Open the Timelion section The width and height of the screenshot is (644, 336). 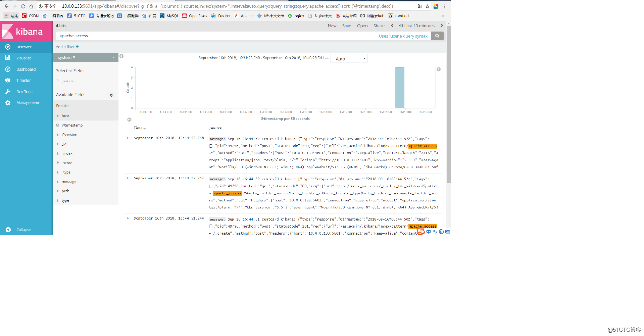[26, 81]
